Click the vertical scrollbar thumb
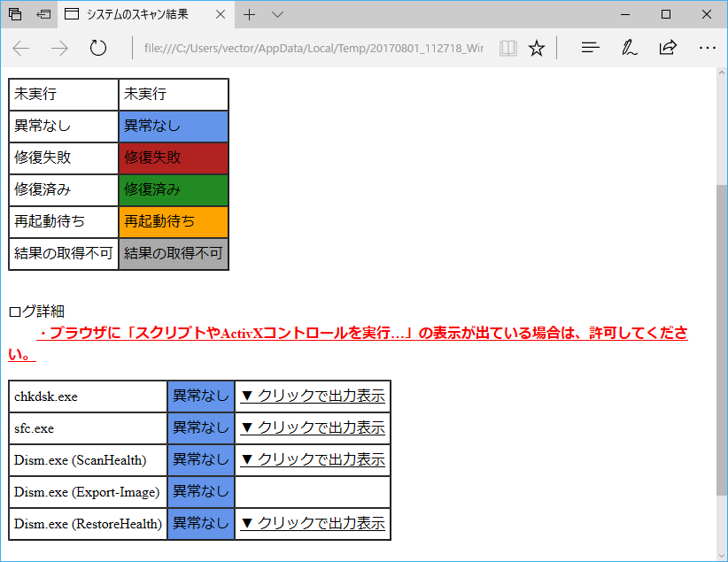The width and height of the screenshot is (728, 562). pos(722,340)
